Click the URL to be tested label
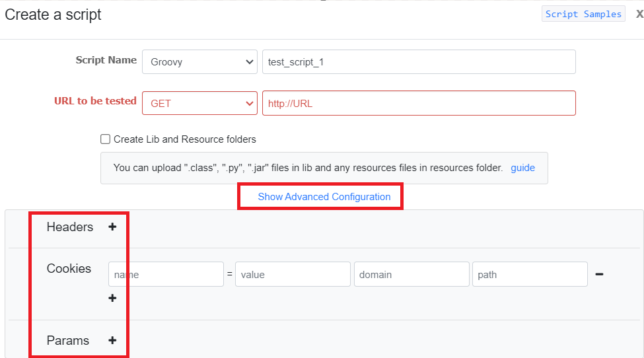 (x=95, y=101)
